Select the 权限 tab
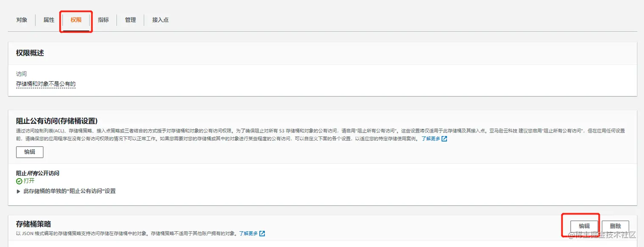The image size is (644, 247). point(75,20)
